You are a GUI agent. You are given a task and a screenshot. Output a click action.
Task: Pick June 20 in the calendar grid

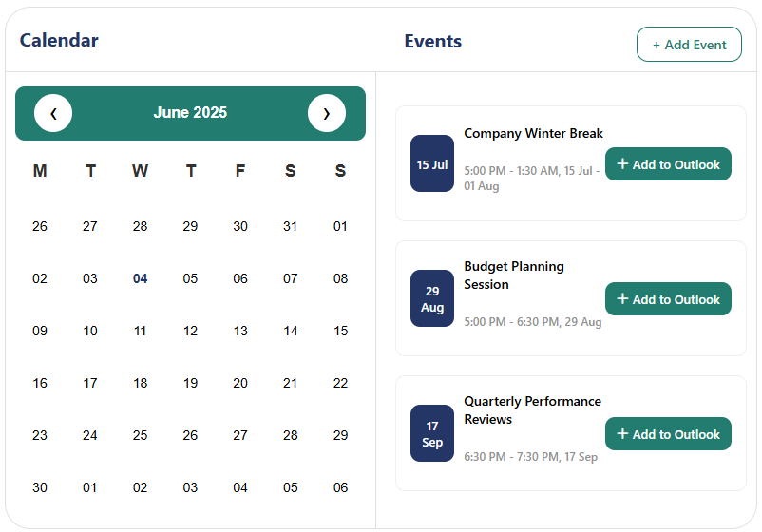coord(240,384)
